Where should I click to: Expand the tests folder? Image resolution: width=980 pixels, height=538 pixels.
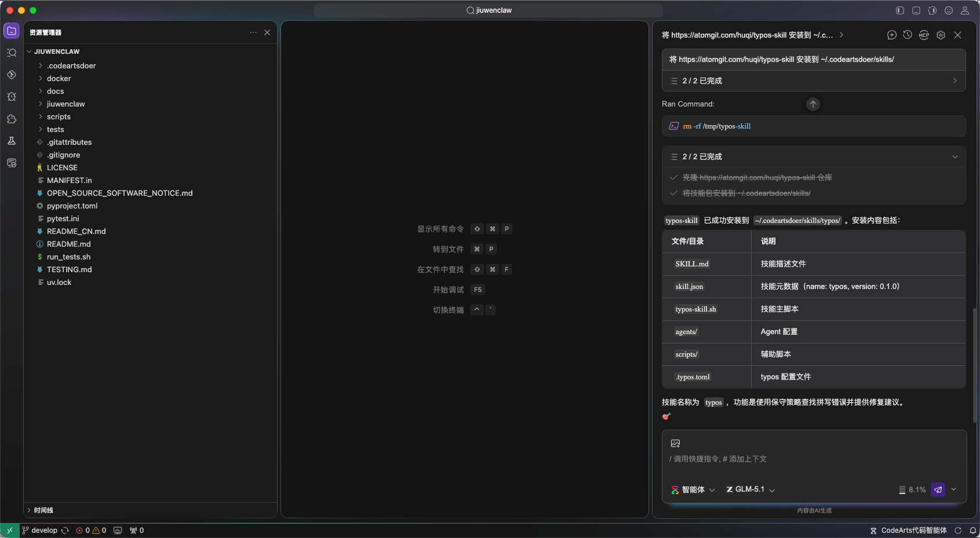(x=150, y=130)
